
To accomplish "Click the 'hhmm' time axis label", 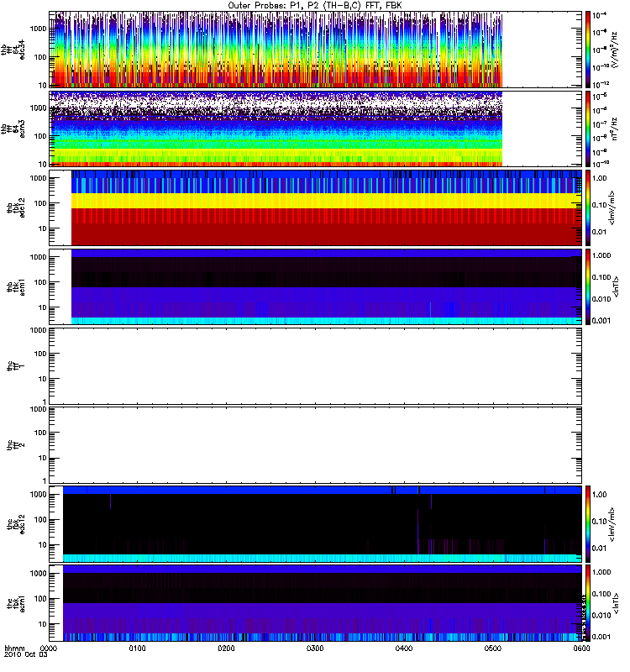I will pos(14,648).
